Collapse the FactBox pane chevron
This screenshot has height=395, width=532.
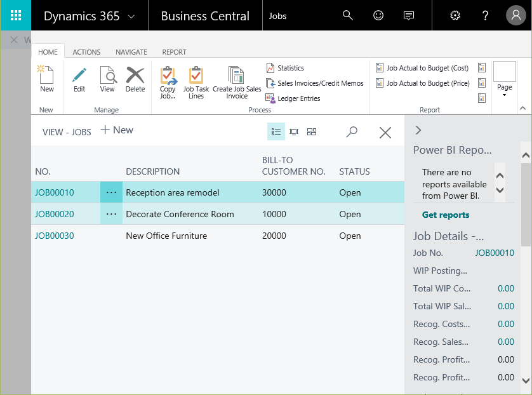pyautogui.click(x=418, y=130)
